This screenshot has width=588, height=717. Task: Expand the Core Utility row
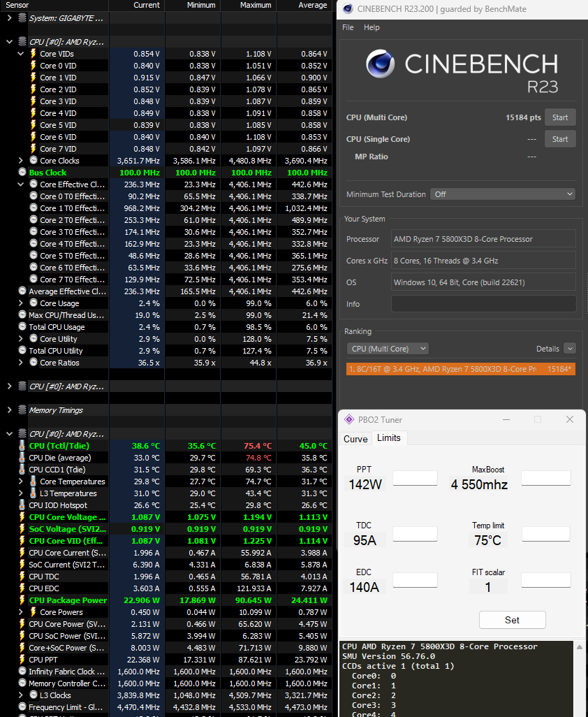coord(20,339)
